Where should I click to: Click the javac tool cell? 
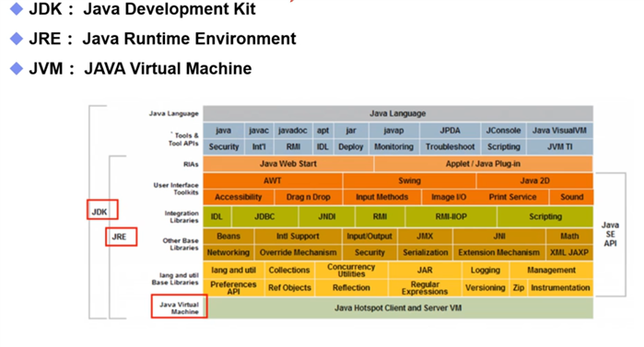(x=259, y=131)
